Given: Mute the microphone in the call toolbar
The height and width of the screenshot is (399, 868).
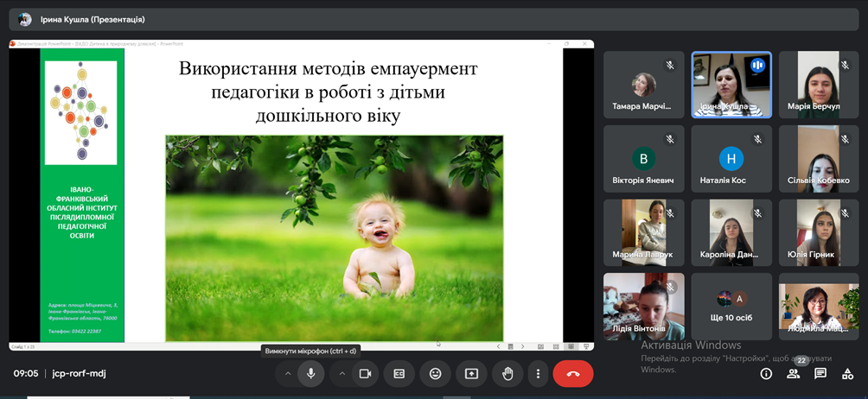Looking at the screenshot, I should coord(310,374).
